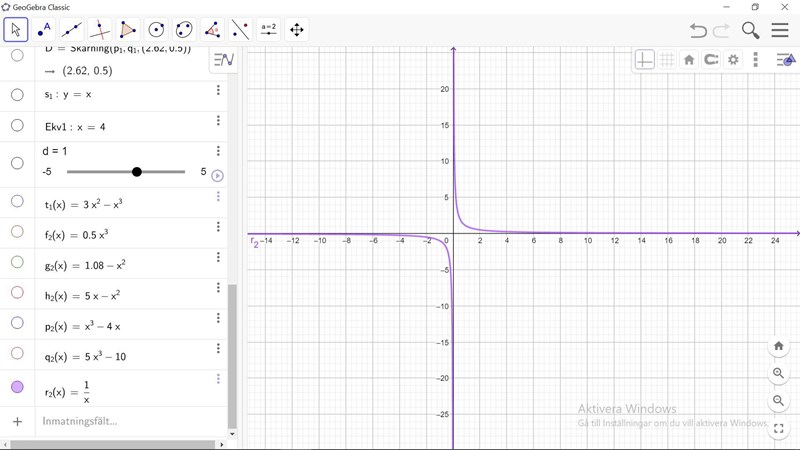Viewport: 800px width, 450px height.
Task: Click the Undo button
Action: 698,30
